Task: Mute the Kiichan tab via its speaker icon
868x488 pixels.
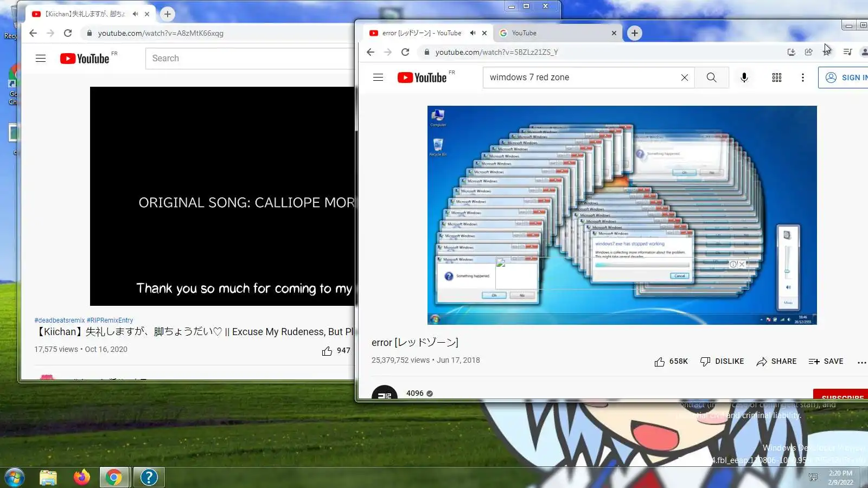Action: point(135,14)
